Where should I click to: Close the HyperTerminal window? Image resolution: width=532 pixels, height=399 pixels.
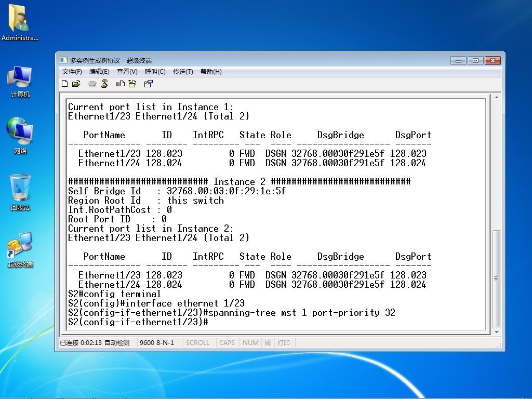pos(493,60)
